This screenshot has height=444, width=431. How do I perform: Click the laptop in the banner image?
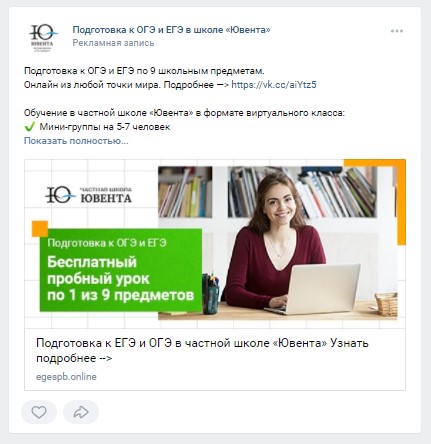(x=315, y=289)
